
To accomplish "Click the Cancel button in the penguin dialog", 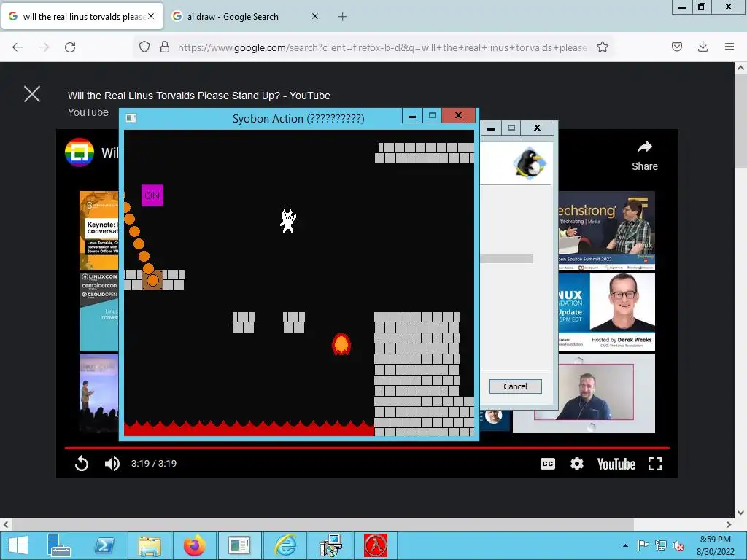I will point(515,386).
